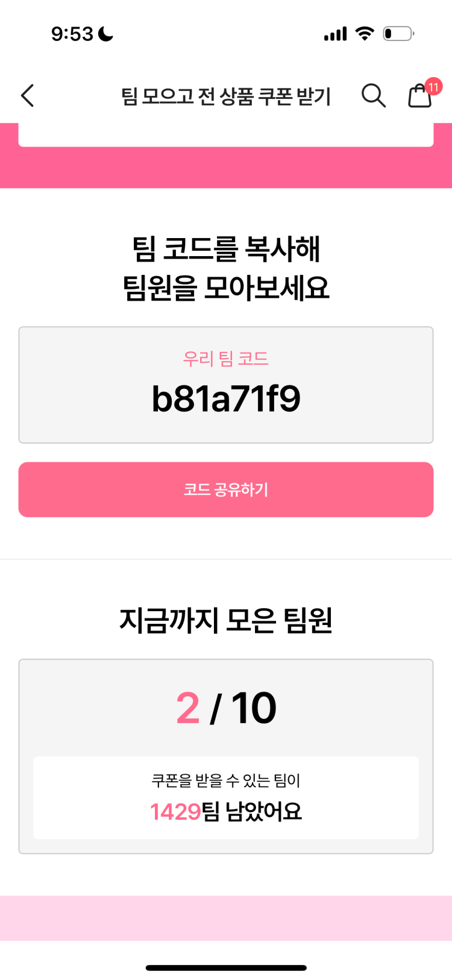Viewport: 452px width, 980px height.
Task: Go back using the left chevron arrow
Action: 28,95
